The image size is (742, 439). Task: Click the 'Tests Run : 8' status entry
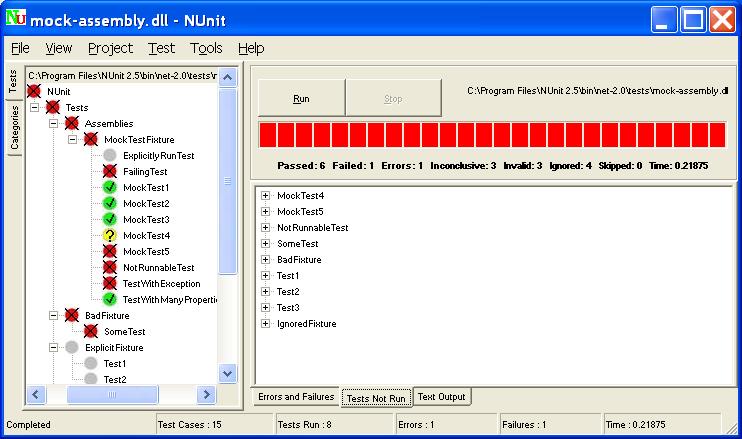tap(335, 424)
